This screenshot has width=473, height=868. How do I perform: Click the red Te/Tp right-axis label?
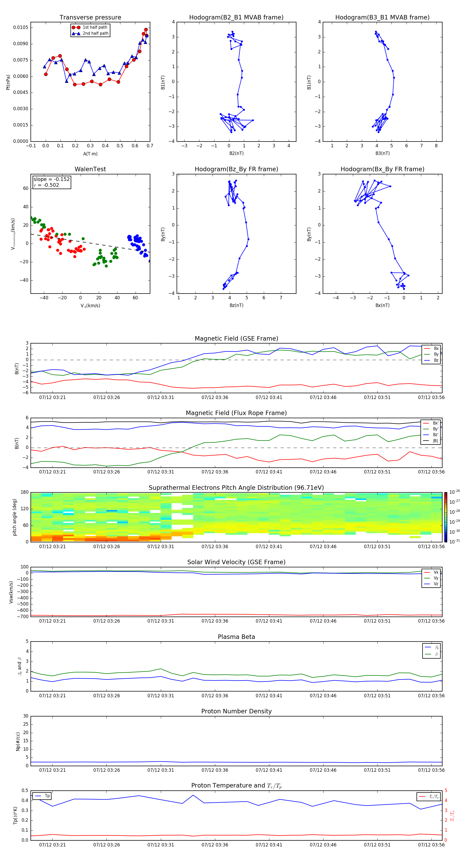pos(453,815)
